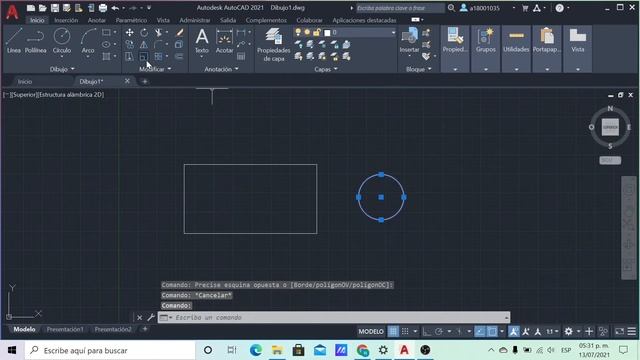Image resolution: width=640 pixels, height=360 pixels.
Task: Expand the Dibujo panel
Action: point(62,69)
